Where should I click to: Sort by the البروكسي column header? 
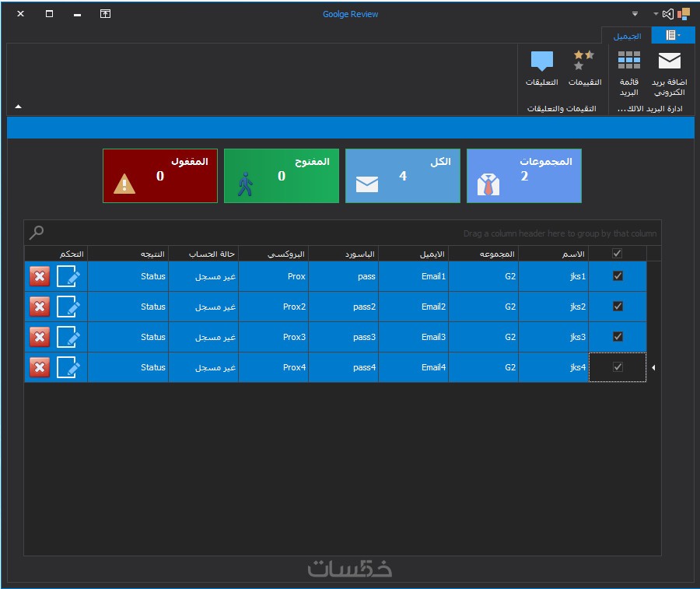tap(273, 254)
